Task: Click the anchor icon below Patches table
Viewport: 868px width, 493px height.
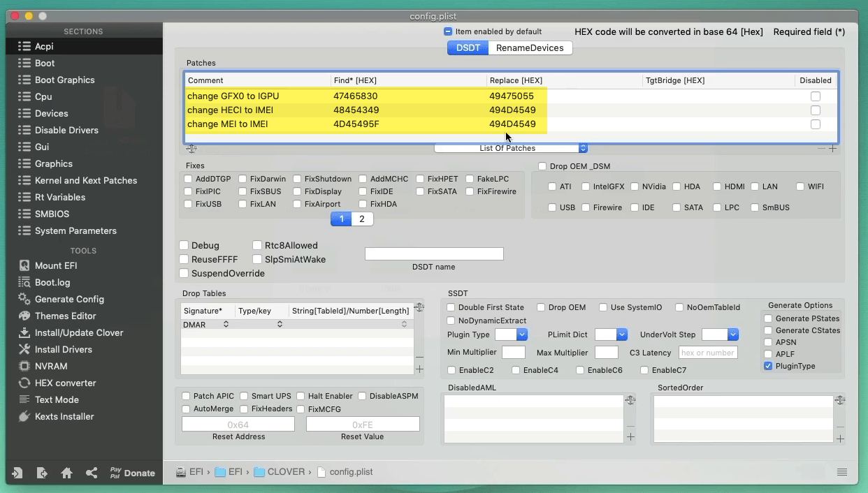Action: pos(191,149)
